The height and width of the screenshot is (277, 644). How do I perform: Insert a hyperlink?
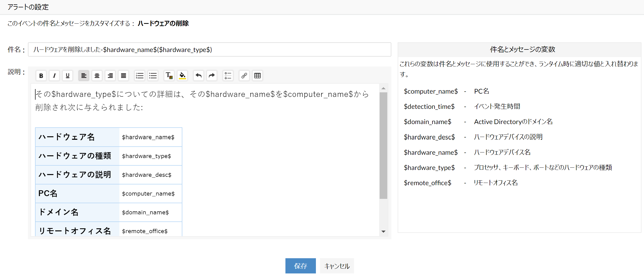point(244,76)
